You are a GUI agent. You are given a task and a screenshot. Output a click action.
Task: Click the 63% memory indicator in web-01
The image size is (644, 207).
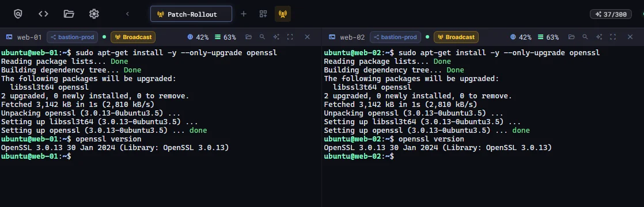point(225,37)
